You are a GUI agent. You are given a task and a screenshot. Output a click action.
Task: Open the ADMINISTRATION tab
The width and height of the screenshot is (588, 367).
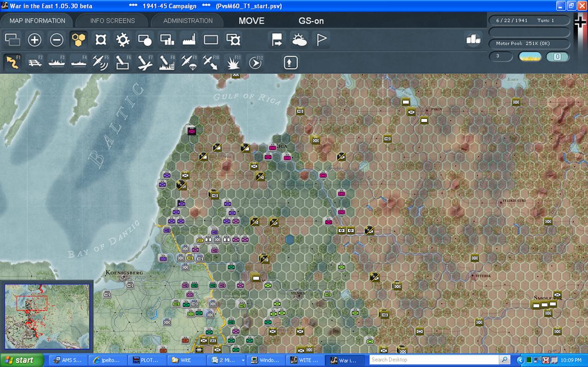click(188, 21)
